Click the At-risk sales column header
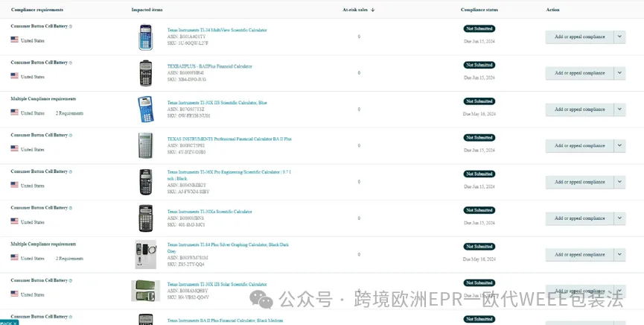The height and width of the screenshot is (325, 644). coord(355,10)
